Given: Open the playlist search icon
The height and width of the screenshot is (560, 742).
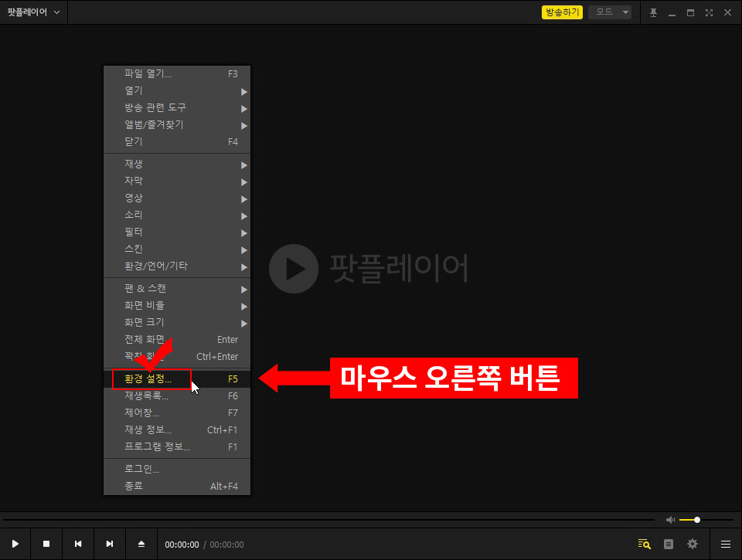Looking at the screenshot, I should pos(644,544).
